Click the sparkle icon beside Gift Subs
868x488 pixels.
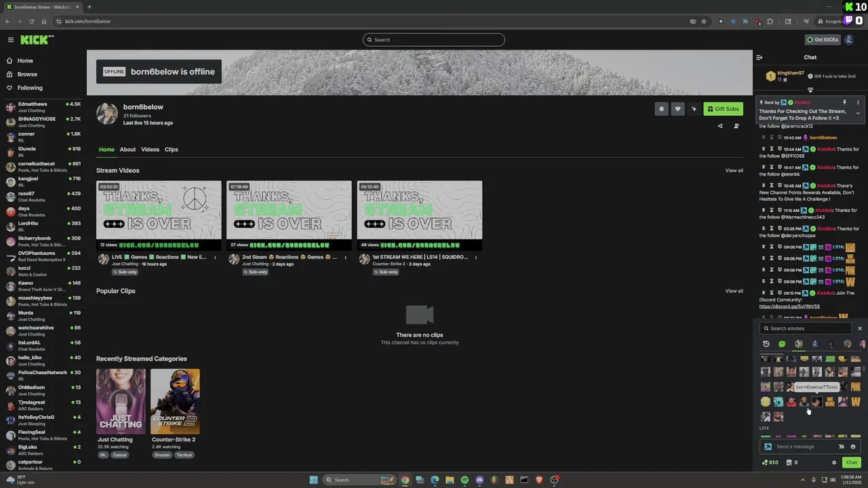coord(694,109)
